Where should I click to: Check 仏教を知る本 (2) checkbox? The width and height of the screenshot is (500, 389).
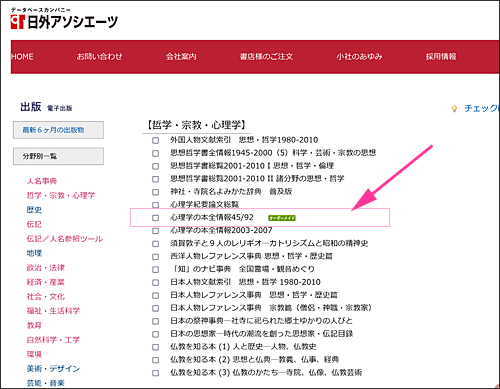pyautogui.click(x=155, y=360)
